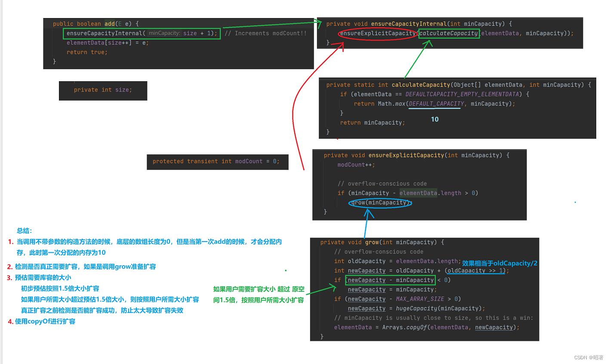Click 'newCapacity = hugeCapacity(minCapacity);' line
This screenshot has height=364, width=610.
click(416, 308)
